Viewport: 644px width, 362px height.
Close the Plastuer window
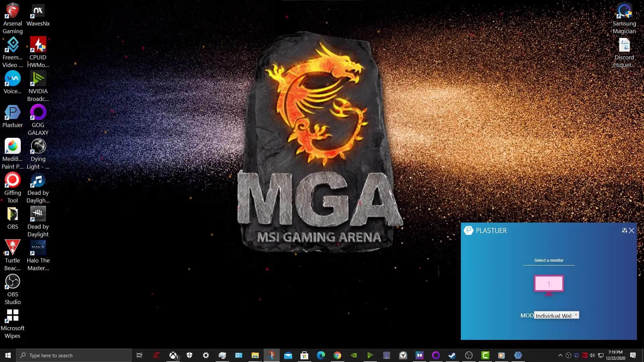[x=632, y=230]
